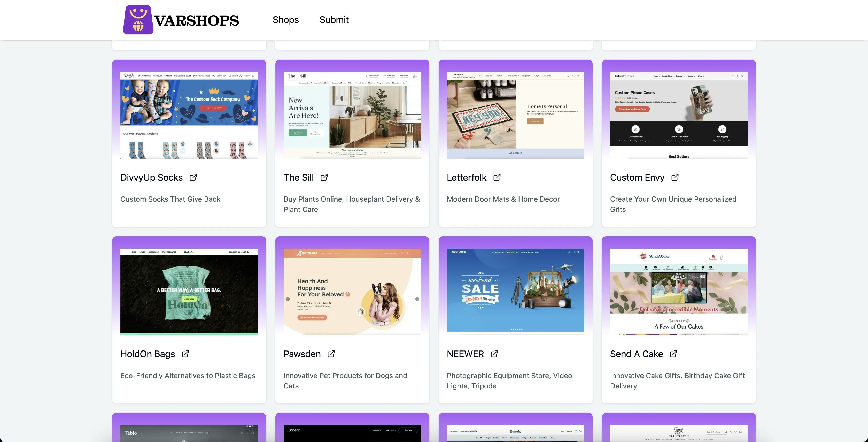Open DivvyUp Socks external link icon
The image size is (868, 442).
[193, 177]
